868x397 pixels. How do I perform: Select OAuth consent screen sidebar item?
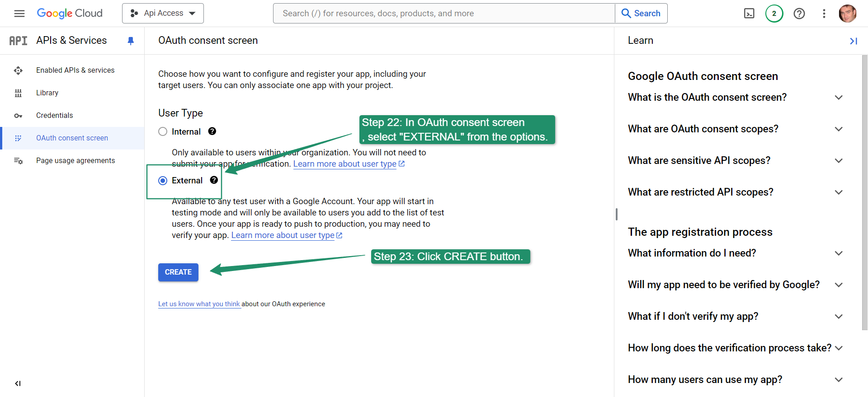coord(72,138)
